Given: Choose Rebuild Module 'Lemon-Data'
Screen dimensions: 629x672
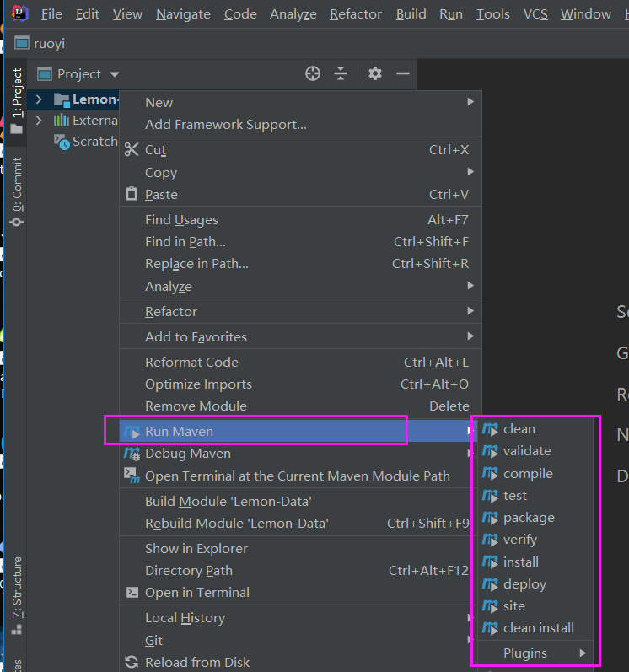Looking at the screenshot, I should (x=236, y=524).
